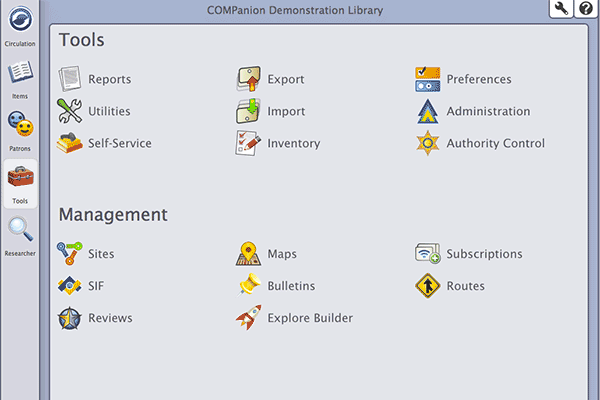Open the Maps location pin icon
The width and height of the screenshot is (600, 400).
tap(248, 253)
